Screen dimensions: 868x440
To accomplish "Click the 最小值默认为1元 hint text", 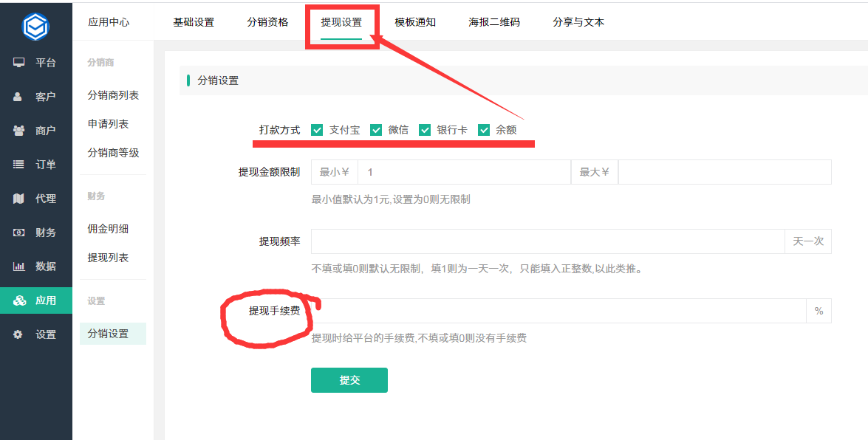I will pyautogui.click(x=391, y=199).
